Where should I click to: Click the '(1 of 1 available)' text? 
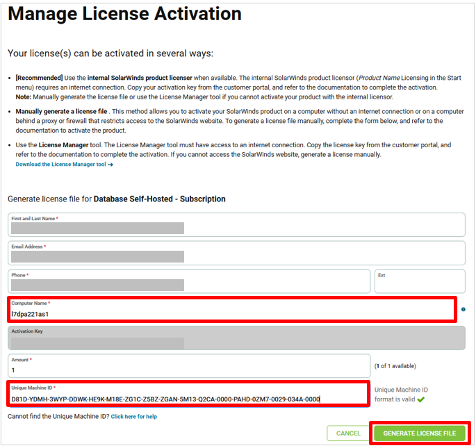[395, 366]
